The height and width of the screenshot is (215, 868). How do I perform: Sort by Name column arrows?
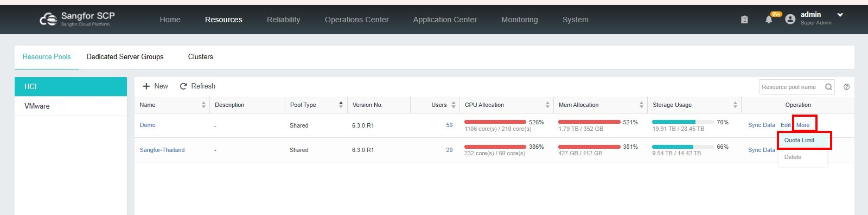(203, 105)
